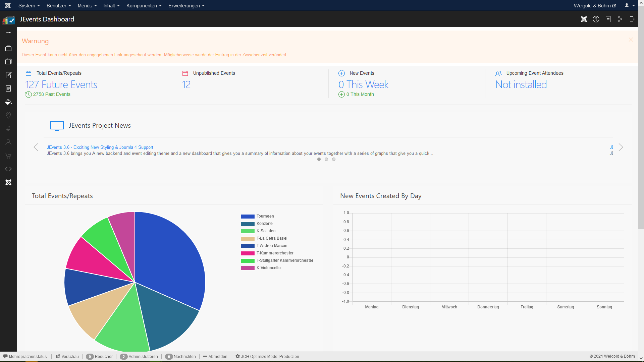The image size is (644, 362).
Task: Open the code brackets sidebar icon
Action: [8, 169]
